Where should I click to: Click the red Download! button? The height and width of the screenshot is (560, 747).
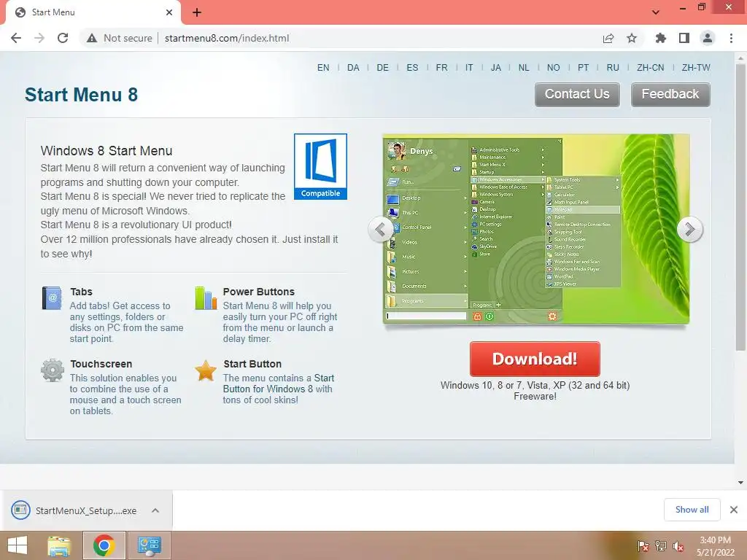(x=535, y=359)
